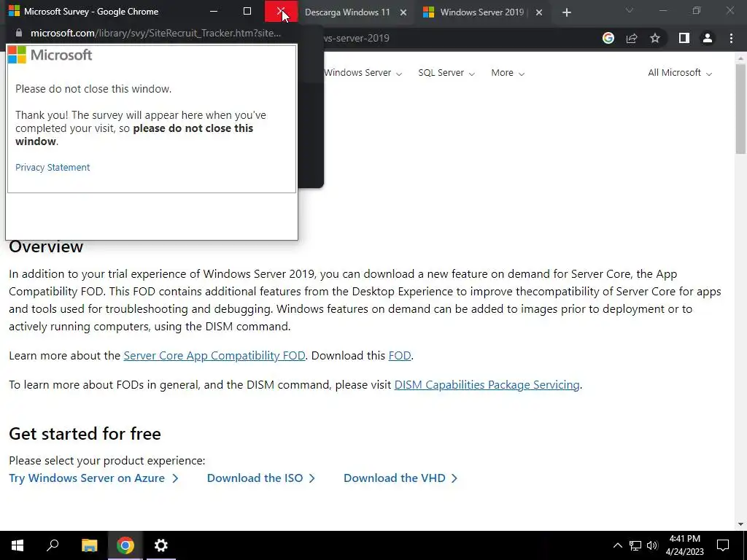747x560 pixels.
Task: Open DISM Capabilities Package Servicing link
Action: tap(487, 385)
